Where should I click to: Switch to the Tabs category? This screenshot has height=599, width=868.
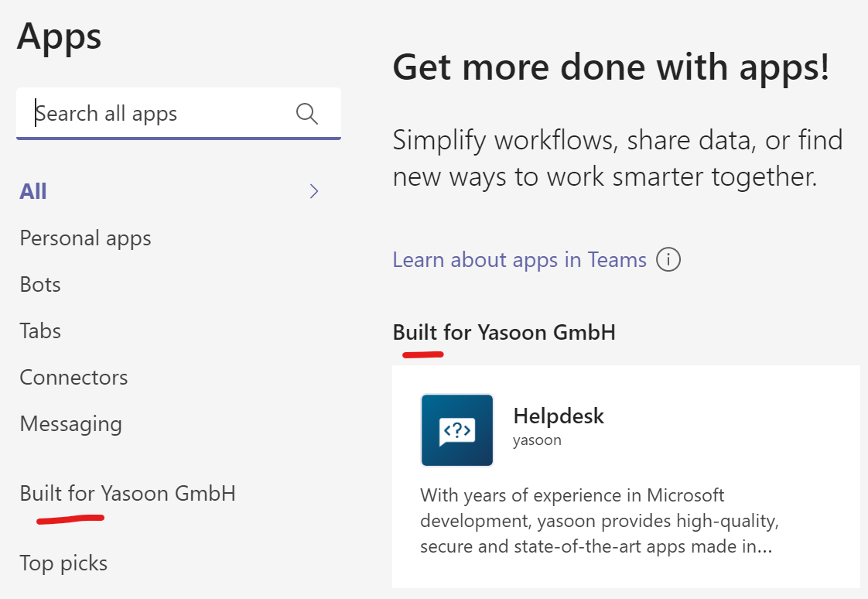click(x=40, y=331)
